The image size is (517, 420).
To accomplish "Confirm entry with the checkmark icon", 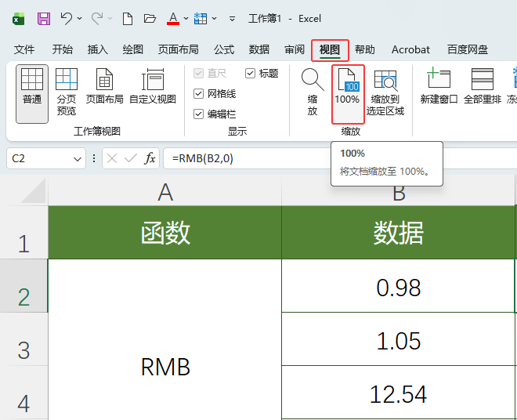I will 131,159.
